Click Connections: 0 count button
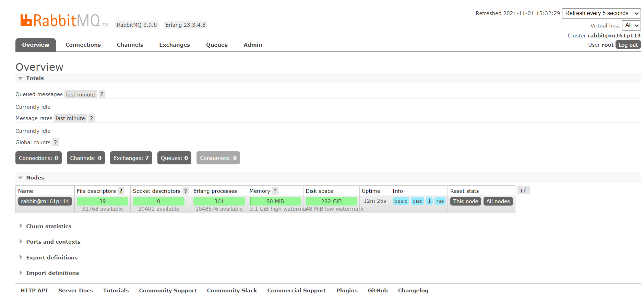The height and width of the screenshot is (303, 644). pos(38,158)
